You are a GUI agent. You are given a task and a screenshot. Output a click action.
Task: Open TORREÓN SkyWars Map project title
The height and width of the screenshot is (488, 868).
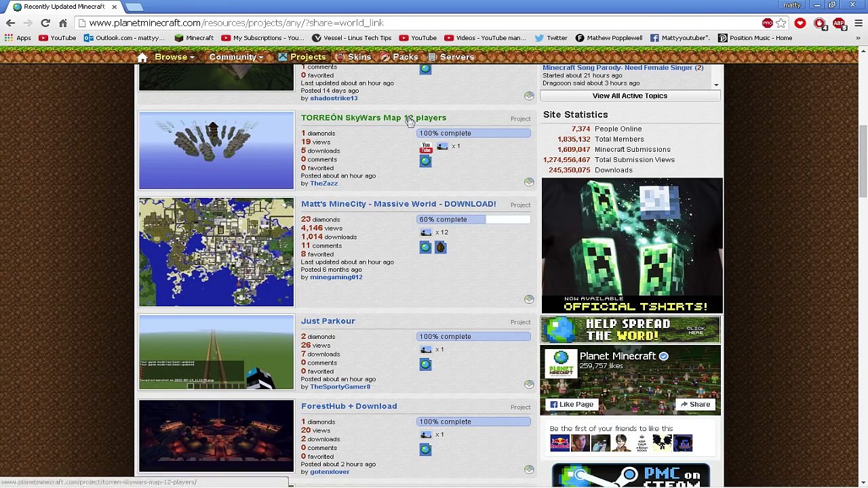click(x=374, y=118)
